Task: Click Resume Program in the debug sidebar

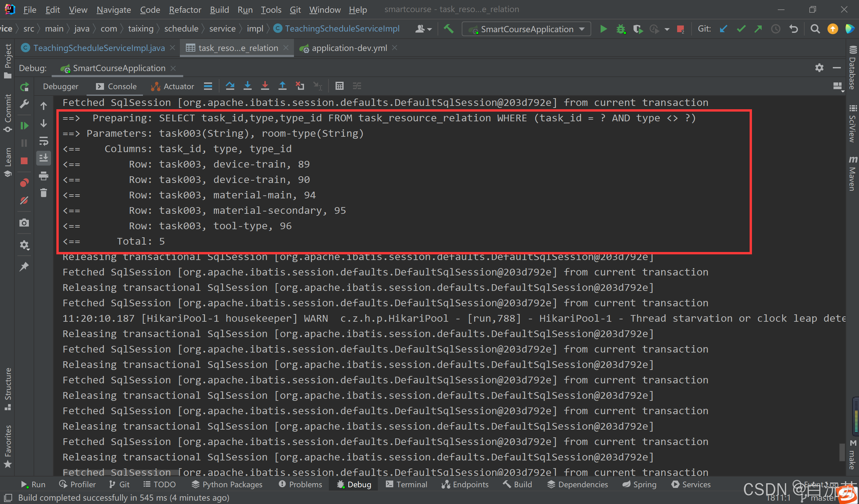Action: click(24, 126)
